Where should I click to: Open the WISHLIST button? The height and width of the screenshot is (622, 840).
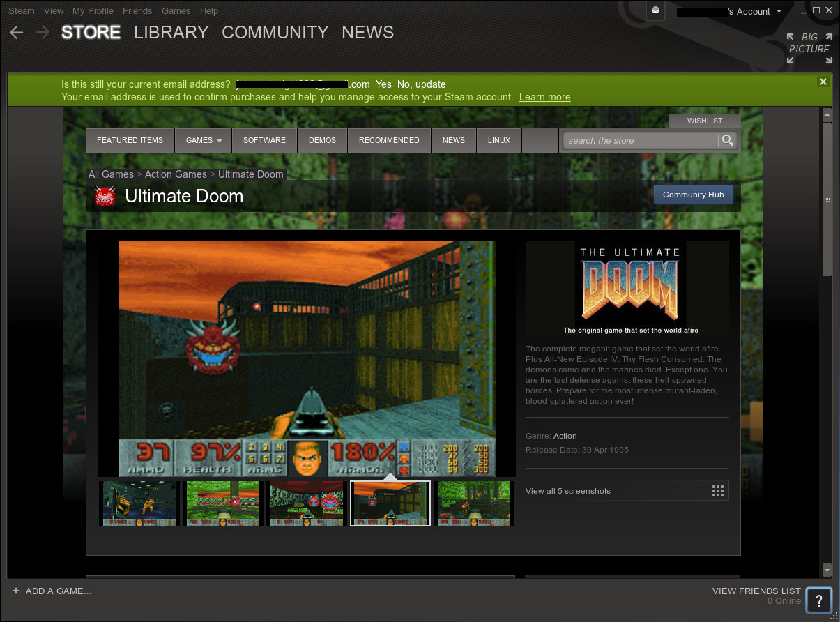point(704,120)
